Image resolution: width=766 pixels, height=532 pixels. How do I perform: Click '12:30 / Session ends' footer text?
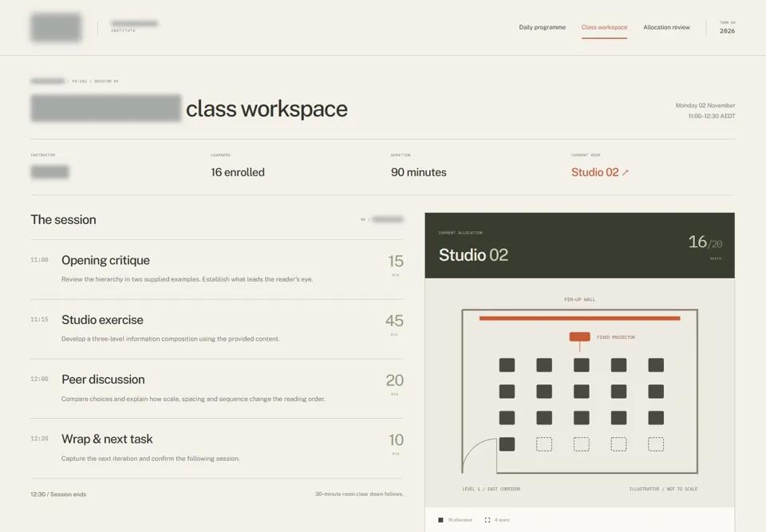pyautogui.click(x=58, y=495)
